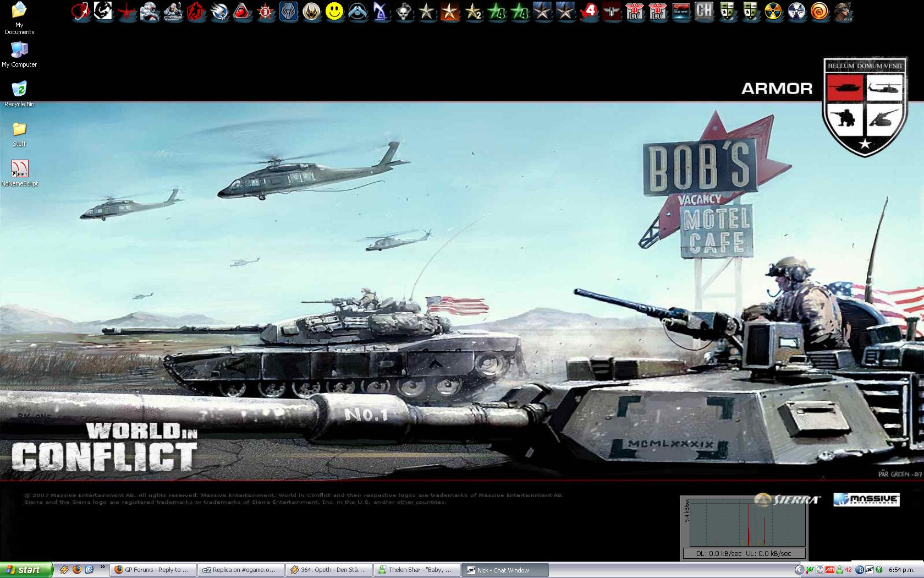Screen dimensions: 924x578
Task: Open the Homeworld-style blue ship icon
Action: click(358, 11)
